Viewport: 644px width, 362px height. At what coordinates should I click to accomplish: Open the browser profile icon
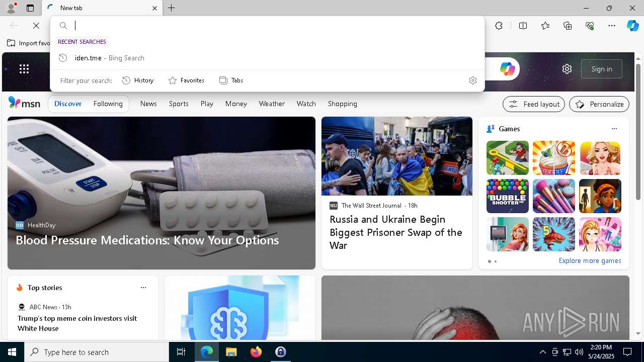click(x=11, y=8)
